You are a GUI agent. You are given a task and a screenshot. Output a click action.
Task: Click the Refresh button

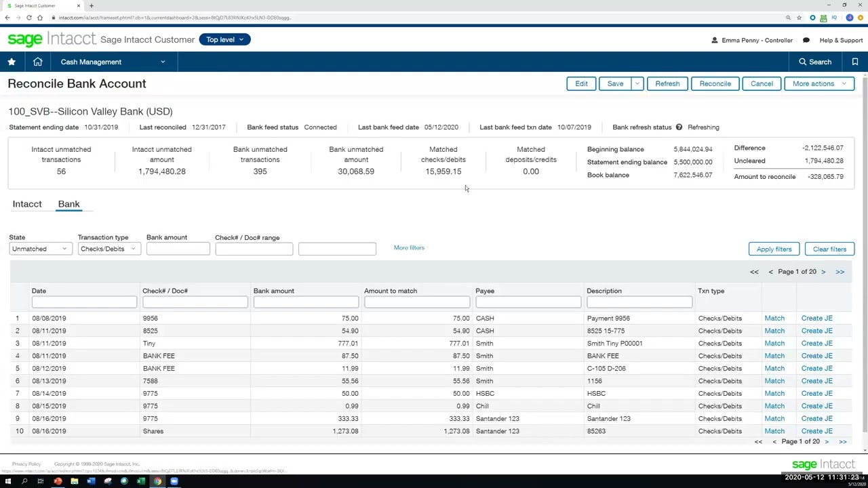point(667,83)
